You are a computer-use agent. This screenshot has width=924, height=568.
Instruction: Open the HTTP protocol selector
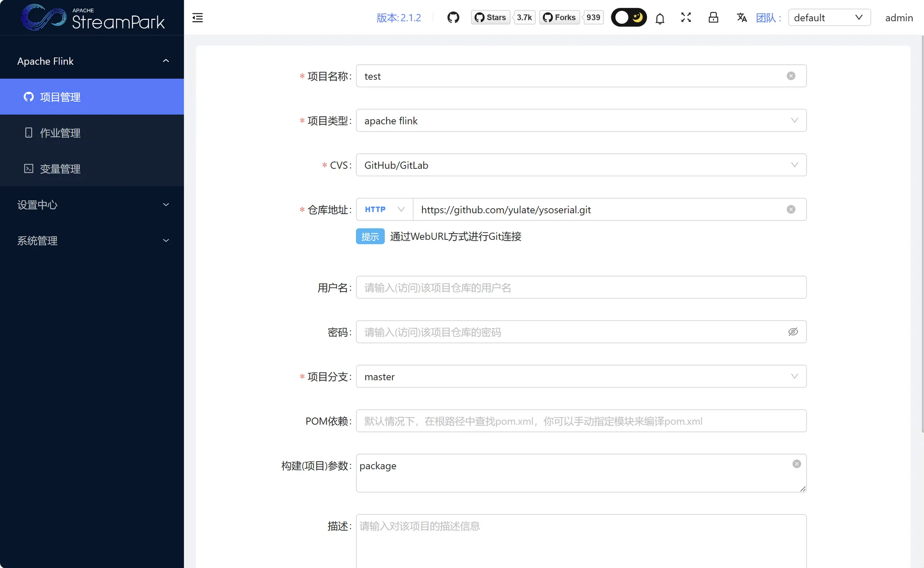[x=384, y=210]
